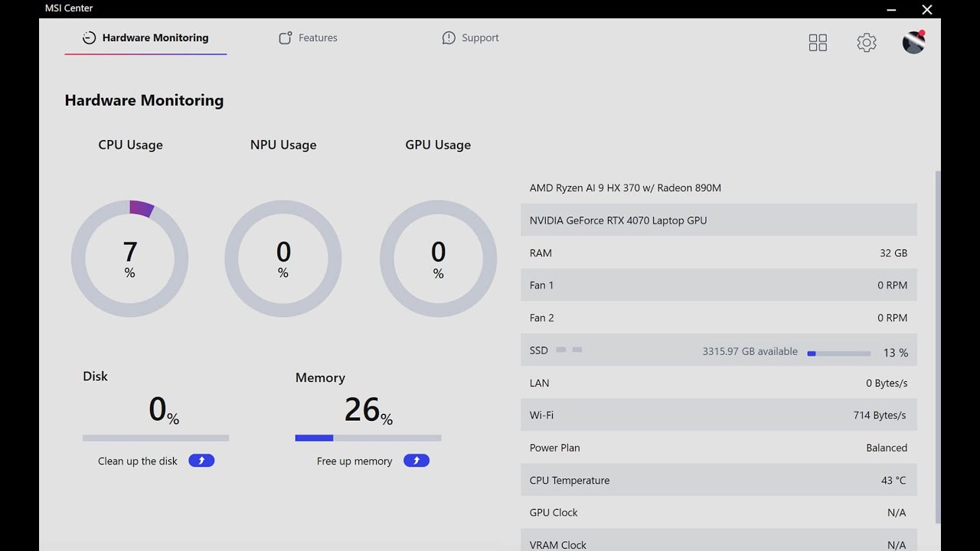Open the Features tab
Screen dimensions: 980x551
[308, 38]
